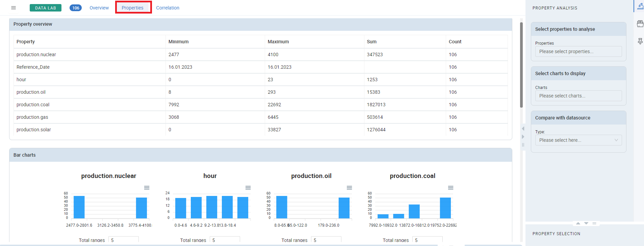
Task: Switch to the Overview tab
Action: 99,8
